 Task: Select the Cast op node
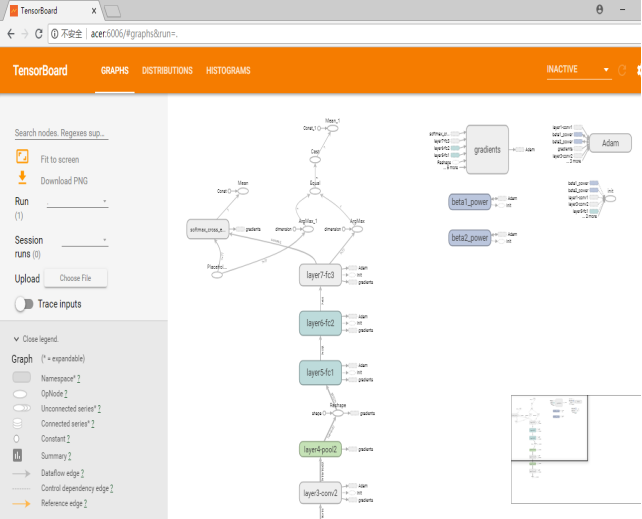point(315,160)
